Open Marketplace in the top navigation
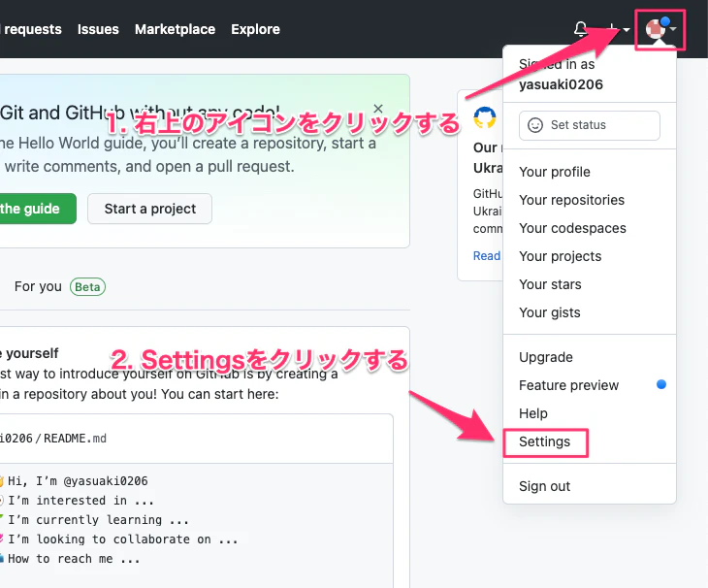 175,29
